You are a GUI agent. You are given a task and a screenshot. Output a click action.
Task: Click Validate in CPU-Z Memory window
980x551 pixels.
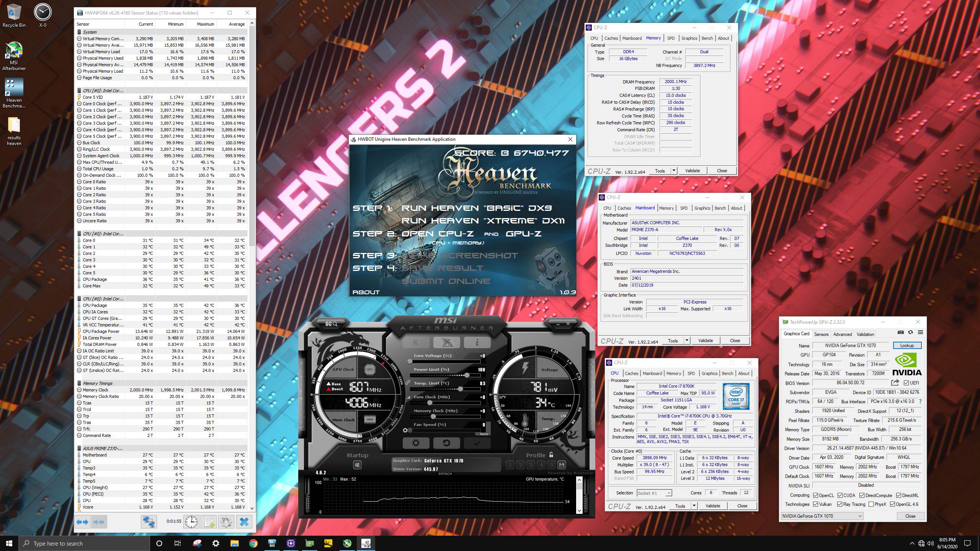pyautogui.click(x=692, y=171)
